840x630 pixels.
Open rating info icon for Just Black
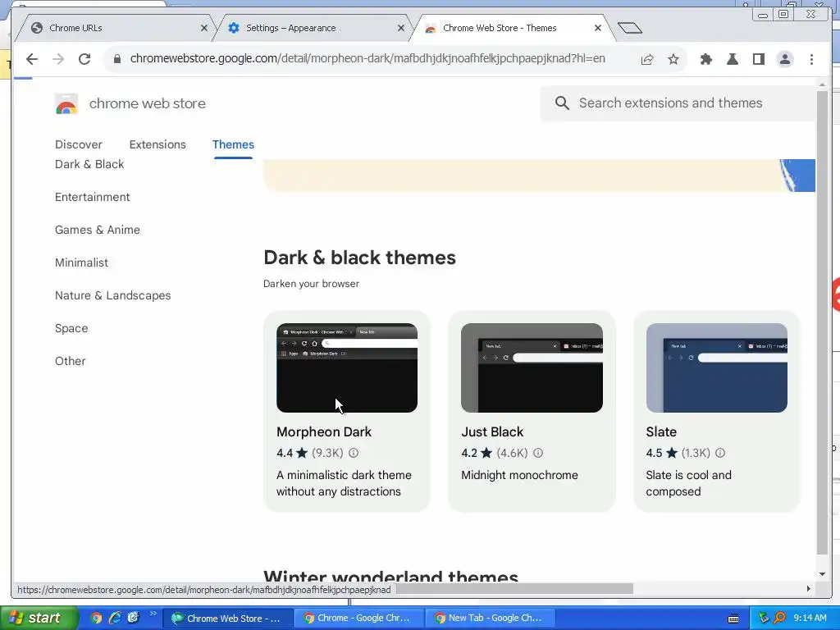(538, 453)
